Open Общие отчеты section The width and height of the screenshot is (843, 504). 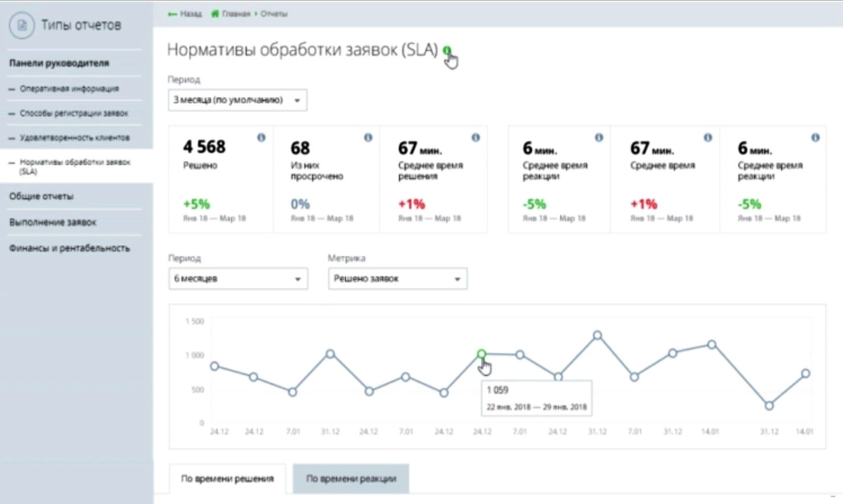[x=41, y=196]
